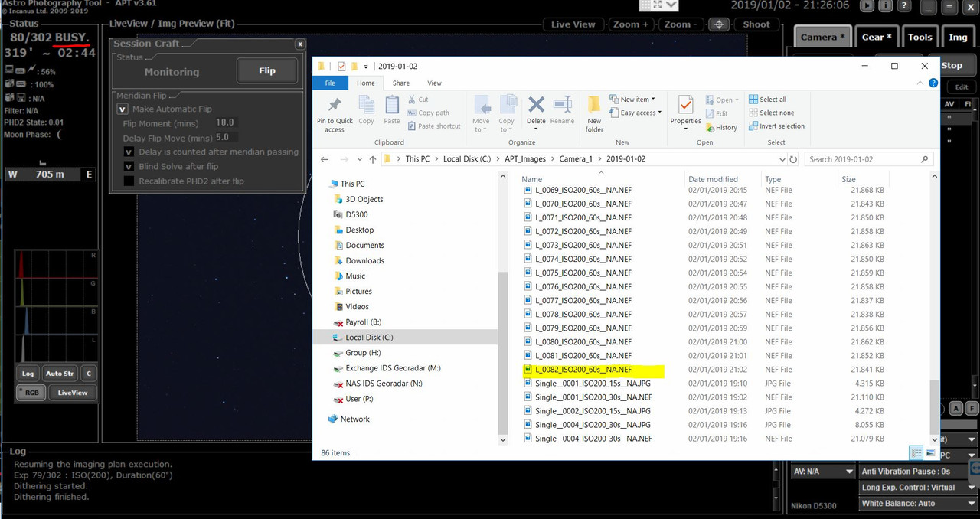
Task: Click the Flip button in Session Craft
Action: click(267, 71)
